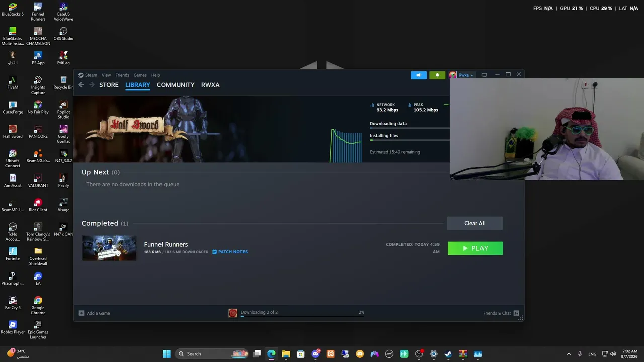Open File Explorer from the taskbar
Screen dimensions: 644x362
[286, 354]
